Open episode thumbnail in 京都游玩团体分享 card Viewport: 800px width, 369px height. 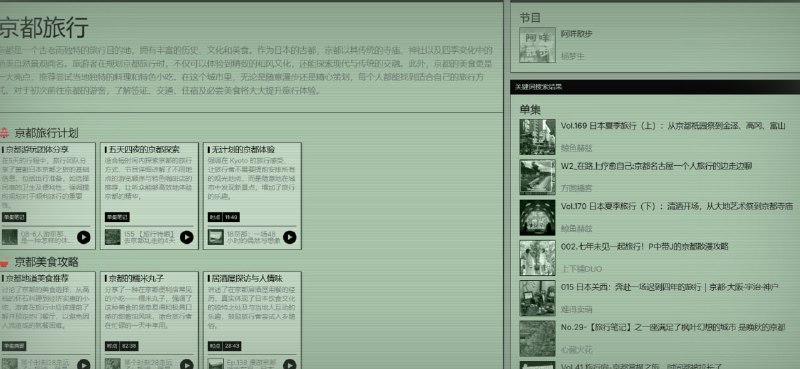click(x=9, y=237)
